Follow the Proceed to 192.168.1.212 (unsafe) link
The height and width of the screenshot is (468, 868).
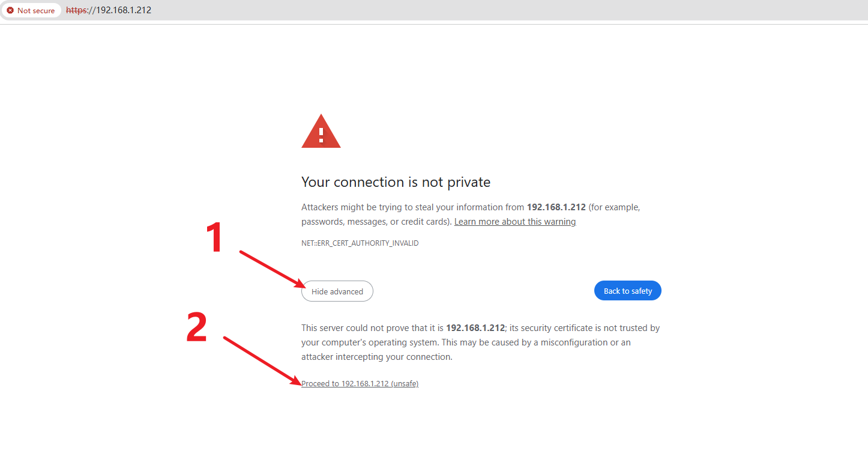(360, 384)
